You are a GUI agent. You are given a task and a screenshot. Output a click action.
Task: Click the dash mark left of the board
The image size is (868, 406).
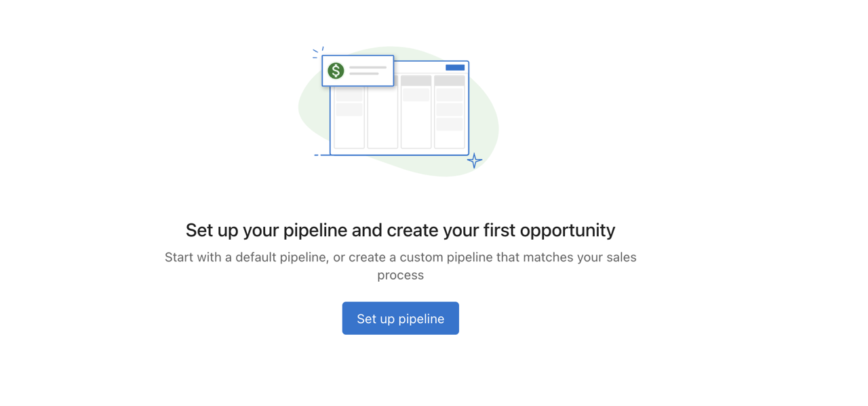point(317,154)
